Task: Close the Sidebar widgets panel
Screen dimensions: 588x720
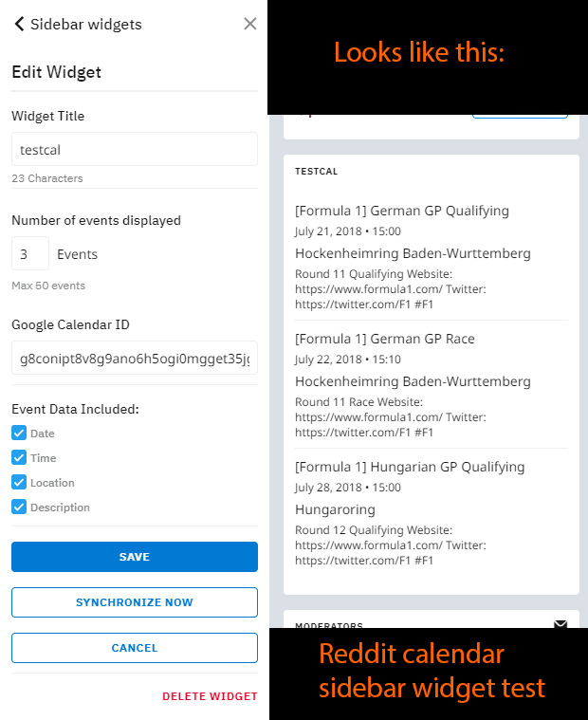Action: point(250,24)
